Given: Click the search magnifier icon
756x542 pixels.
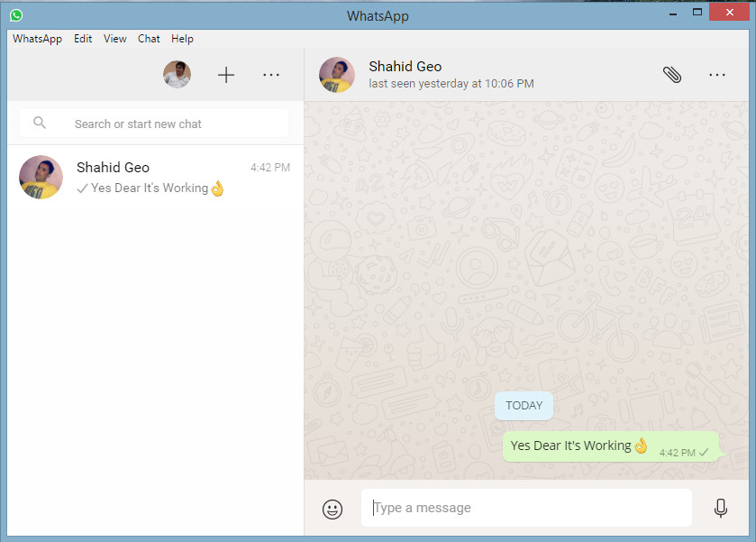Looking at the screenshot, I should click(40, 123).
